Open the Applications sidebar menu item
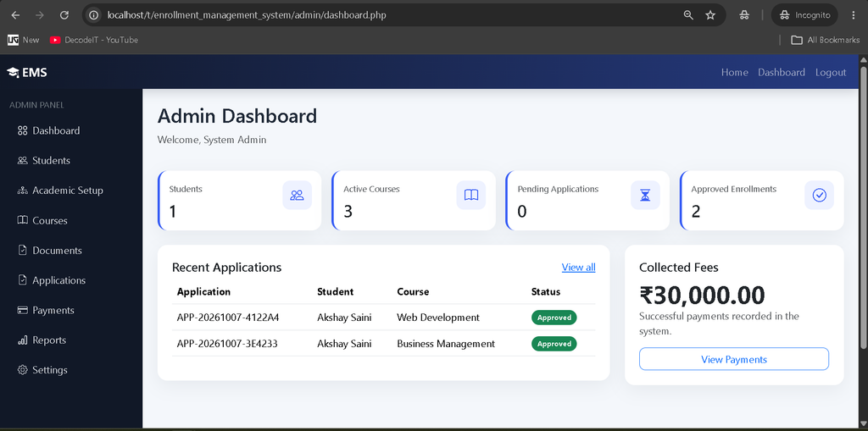Image resolution: width=868 pixels, height=431 pixels. [x=71, y=280]
